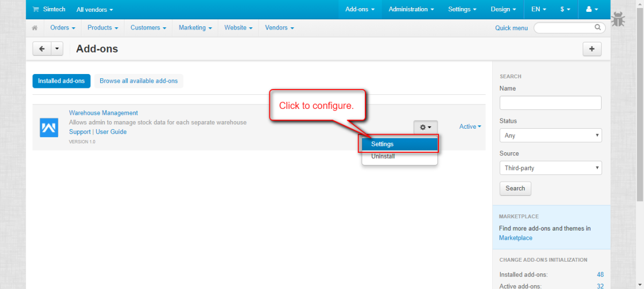This screenshot has height=289, width=644.
Task: Open the Customers menu
Action: point(148,27)
